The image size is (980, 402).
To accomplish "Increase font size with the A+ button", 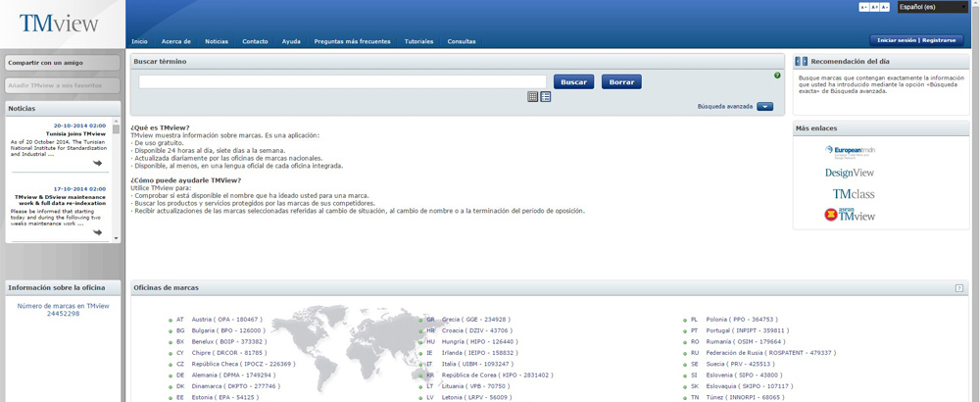I will pyautogui.click(x=874, y=7).
